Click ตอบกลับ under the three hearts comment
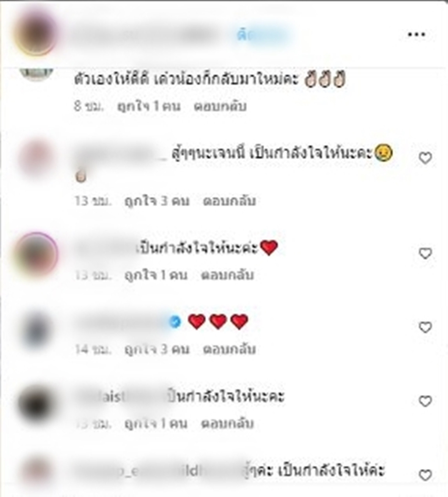The width and height of the screenshot is (448, 497). (229, 349)
